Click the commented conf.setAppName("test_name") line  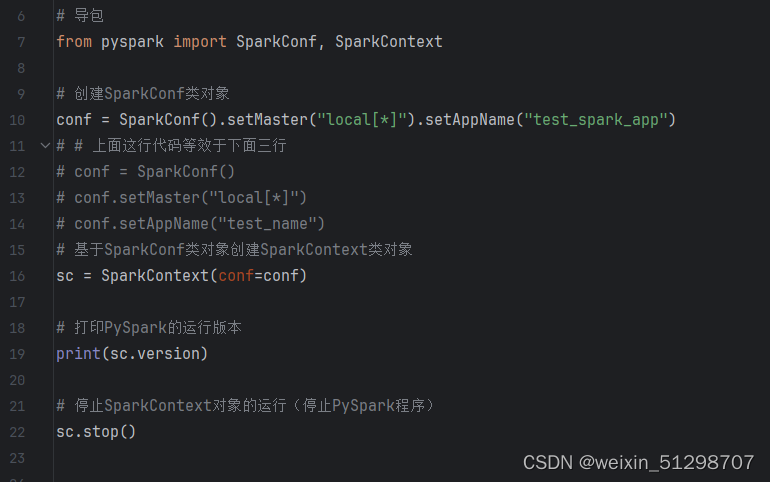pos(191,224)
